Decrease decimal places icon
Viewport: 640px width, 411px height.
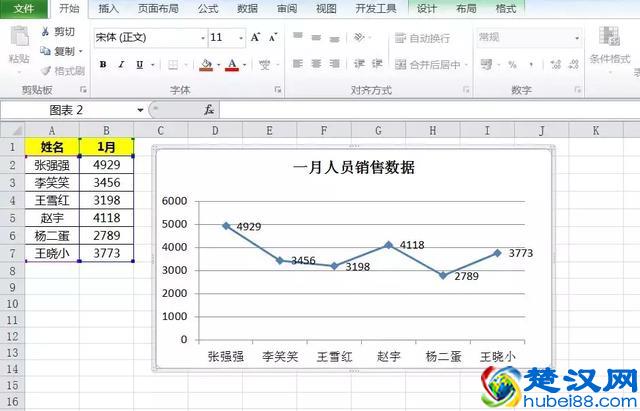574,64
